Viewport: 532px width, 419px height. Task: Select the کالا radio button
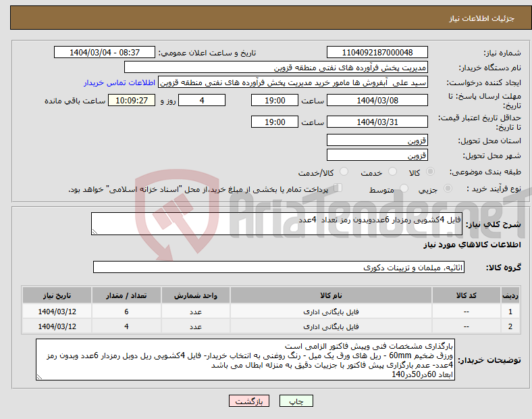tap(430, 172)
